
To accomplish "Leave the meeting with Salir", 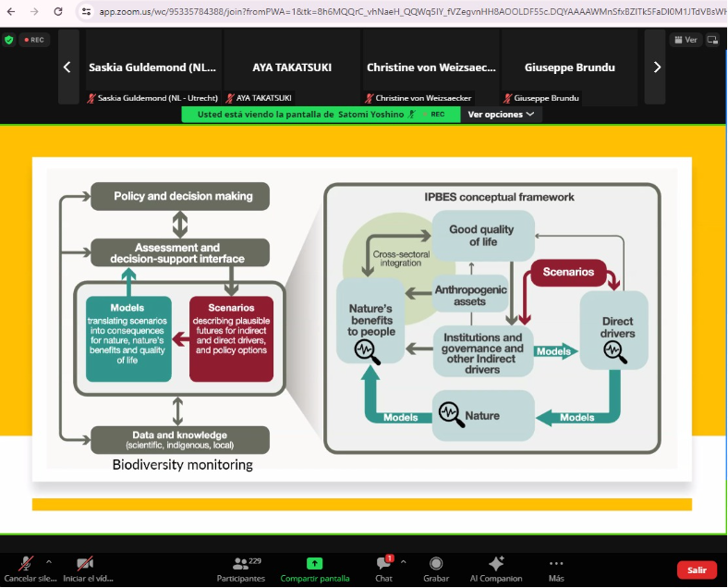I will 697,570.
